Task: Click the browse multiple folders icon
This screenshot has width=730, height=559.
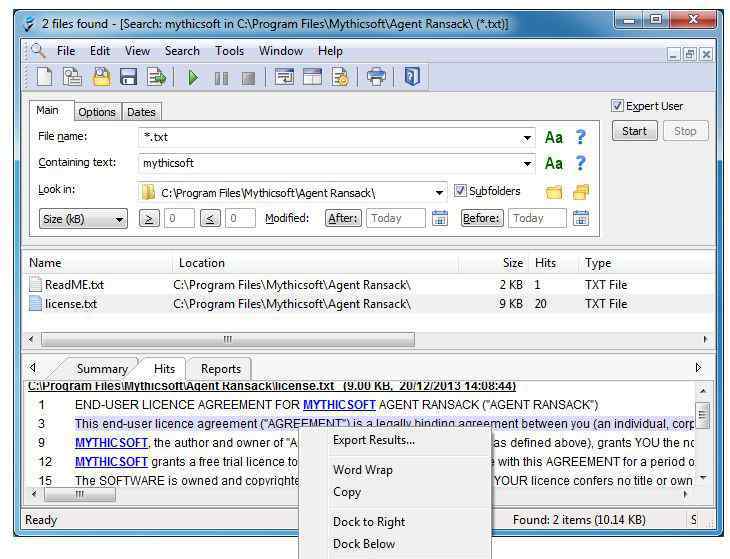Action: pyautogui.click(x=581, y=192)
